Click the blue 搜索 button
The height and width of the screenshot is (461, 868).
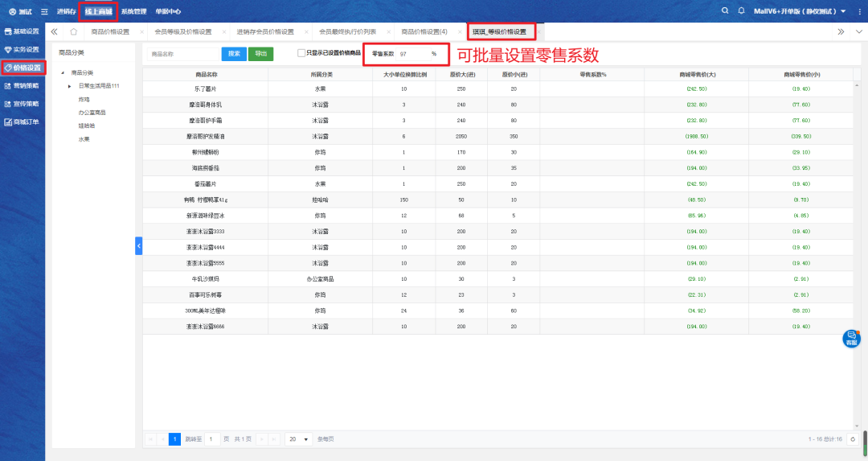(234, 54)
